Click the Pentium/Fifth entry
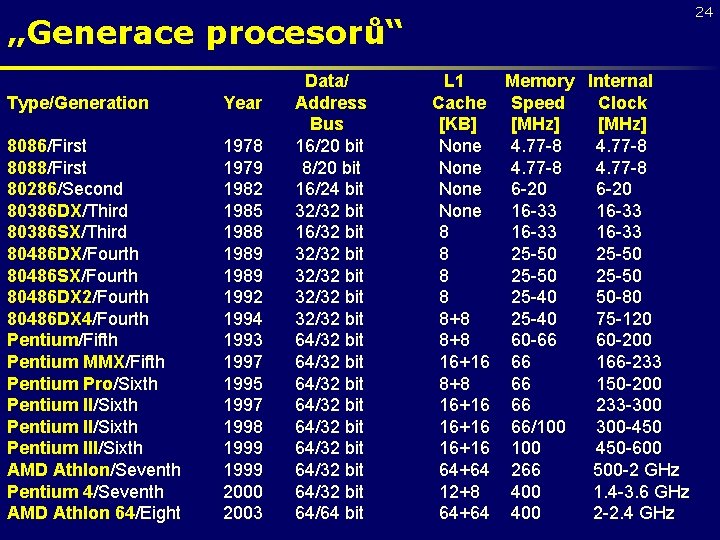The width and height of the screenshot is (720, 540). 62,340
